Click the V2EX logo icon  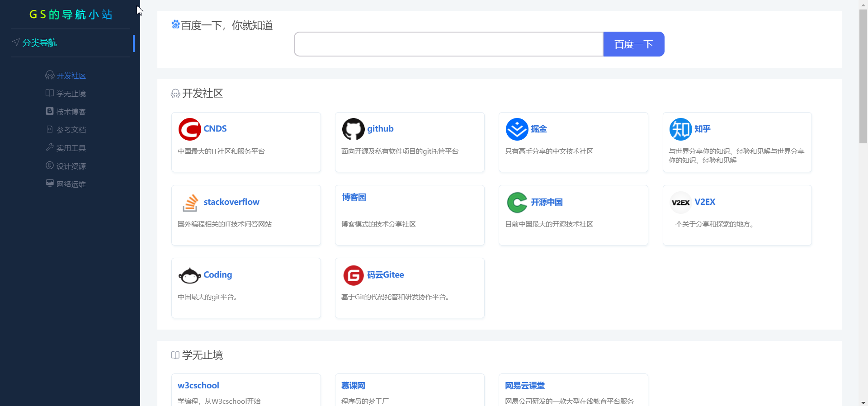[x=681, y=203]
